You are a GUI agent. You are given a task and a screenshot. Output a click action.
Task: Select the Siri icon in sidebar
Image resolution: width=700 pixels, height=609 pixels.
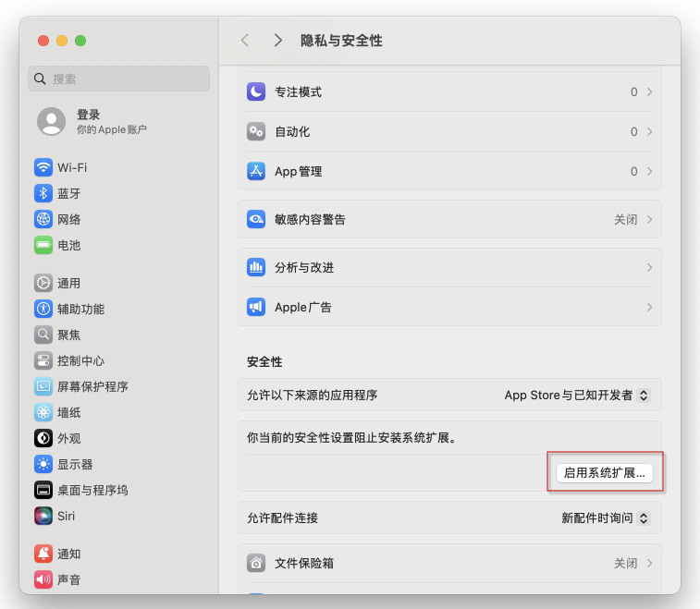(x=43, y=517)
